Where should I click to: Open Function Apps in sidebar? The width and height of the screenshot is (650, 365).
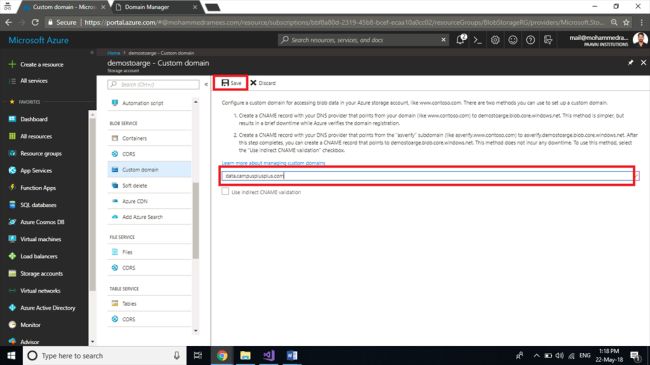tap(32, 188)
